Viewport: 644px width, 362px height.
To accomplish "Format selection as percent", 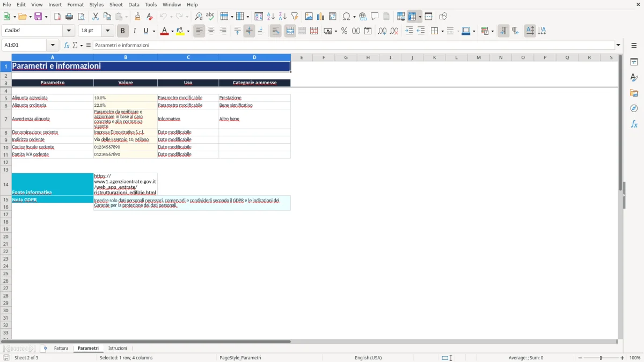I will (x=344, y=31).
